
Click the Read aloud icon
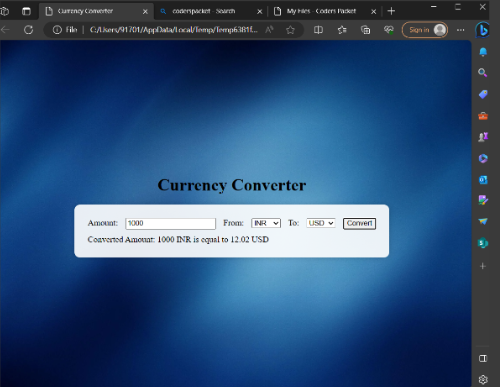click(x=269, y=30)
